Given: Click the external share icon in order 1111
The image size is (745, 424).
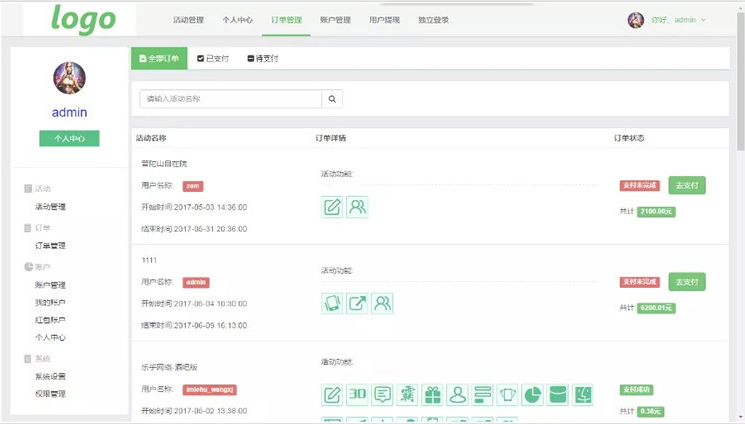Looking at the screenshot, I should point(357,303).
